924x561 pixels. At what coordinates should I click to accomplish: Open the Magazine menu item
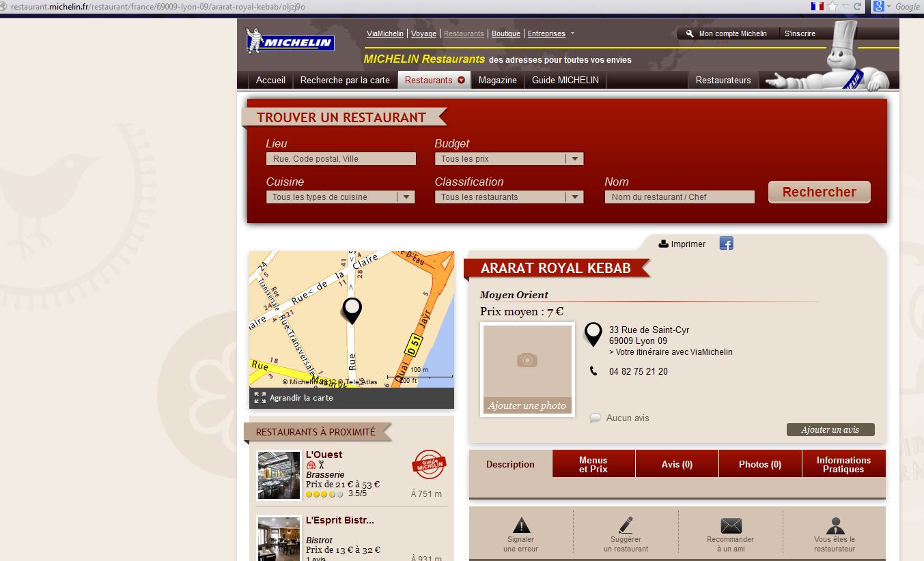point(497,80)
